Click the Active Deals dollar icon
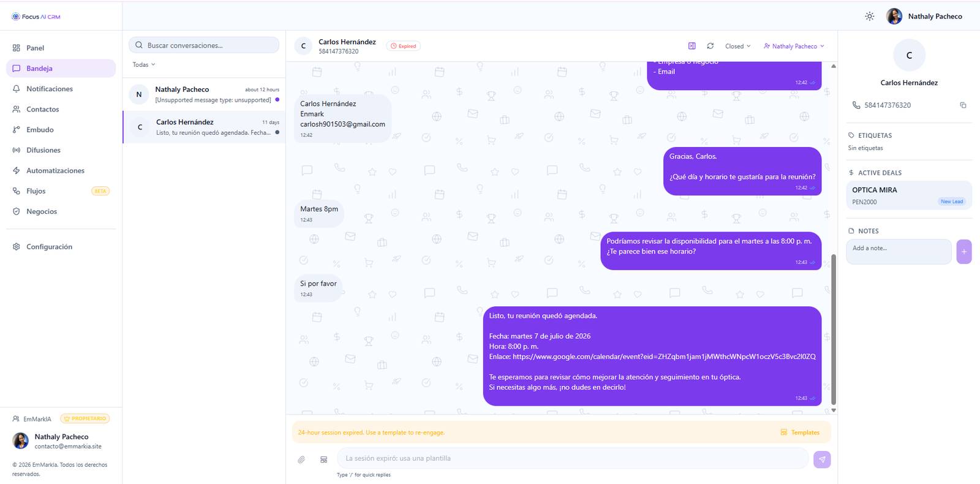Image resolution: width=980 pixels, height=484 pixels. 851,173
